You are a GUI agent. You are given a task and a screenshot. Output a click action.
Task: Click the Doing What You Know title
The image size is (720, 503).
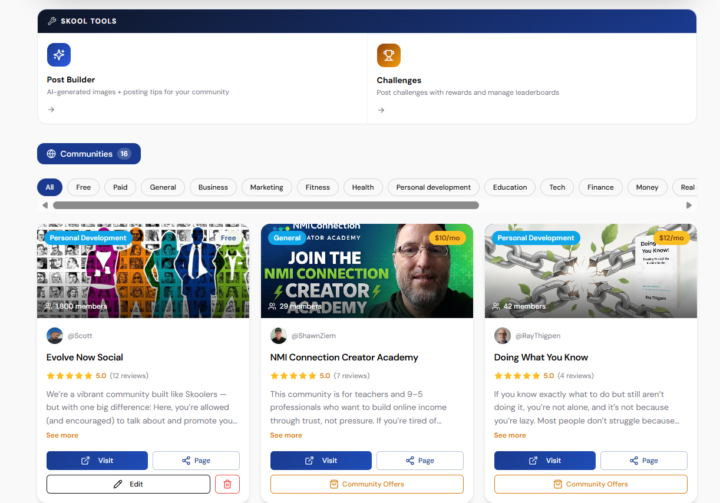(x=541, y=357)
